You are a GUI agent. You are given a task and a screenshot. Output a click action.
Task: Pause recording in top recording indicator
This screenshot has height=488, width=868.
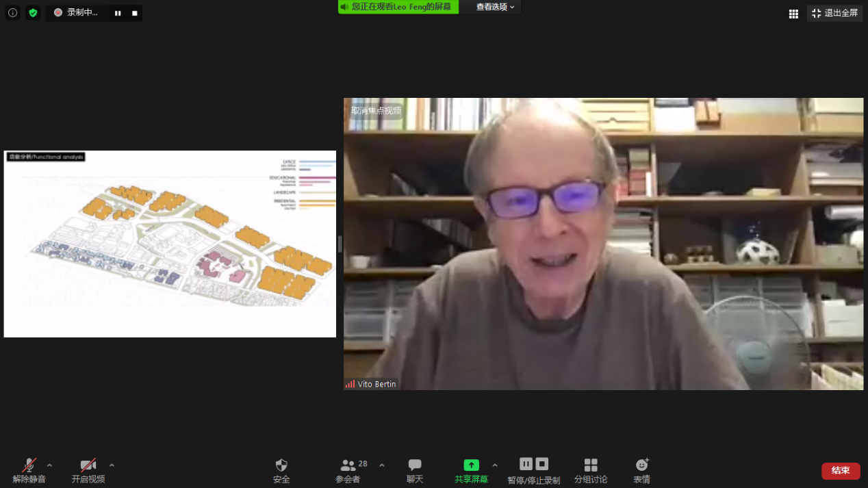[118, 13]
